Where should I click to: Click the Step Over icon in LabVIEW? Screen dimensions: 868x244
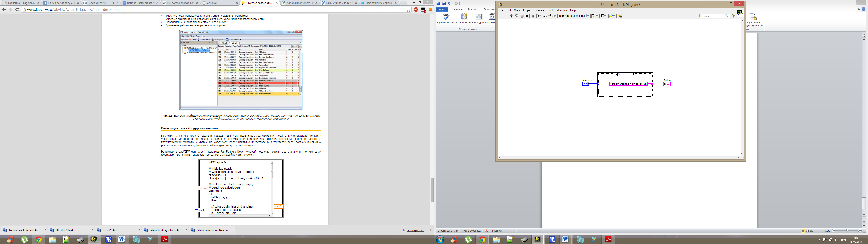coord(549,16)
